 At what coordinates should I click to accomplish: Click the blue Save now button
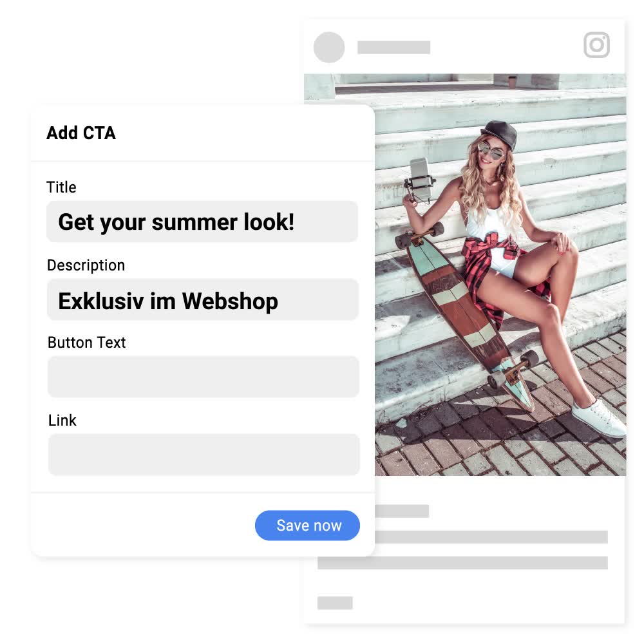[307, 526]
